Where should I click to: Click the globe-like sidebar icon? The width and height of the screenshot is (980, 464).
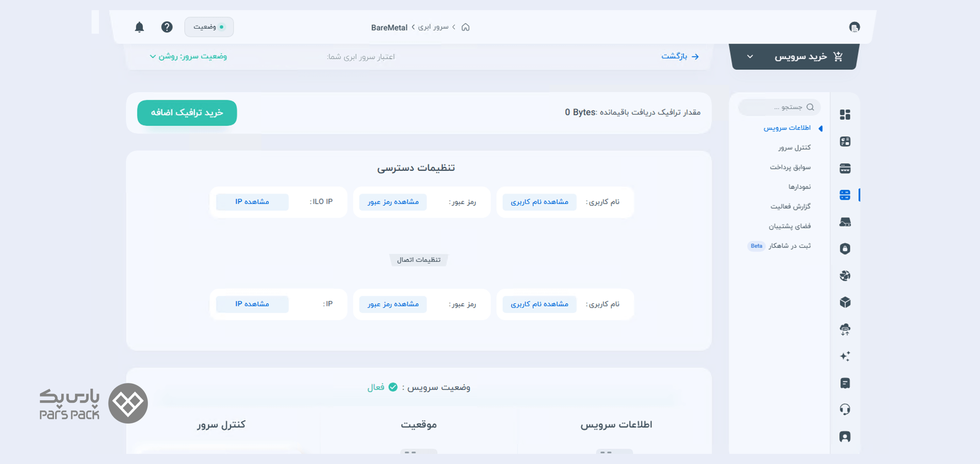click(x=845, y=275)
